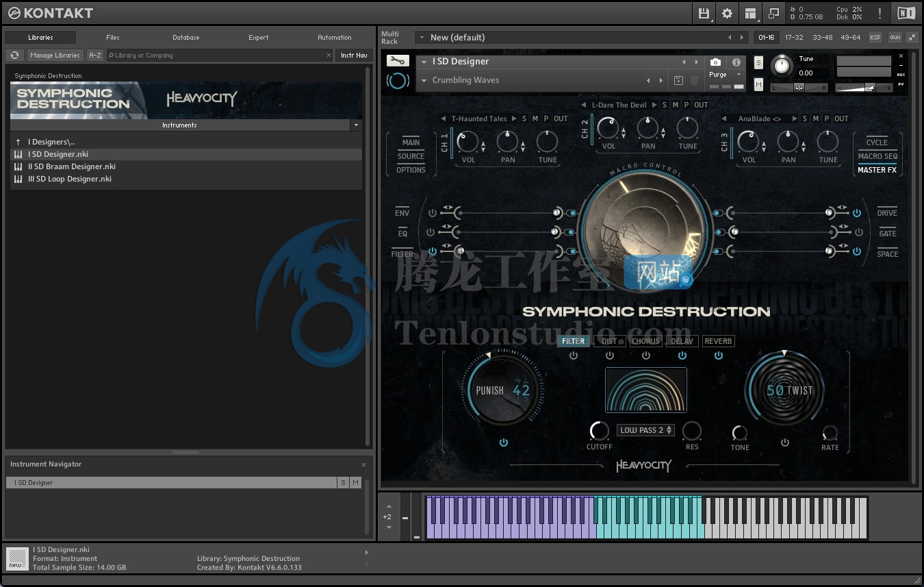Click the Heavyocity logo at panel bottom
924x587 pixels.
tap(644, 466)
